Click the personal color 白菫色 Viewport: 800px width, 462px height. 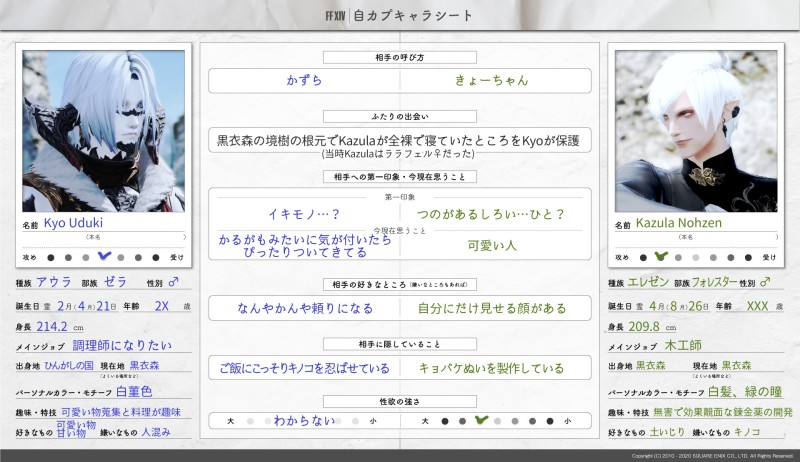click(134, 391)
